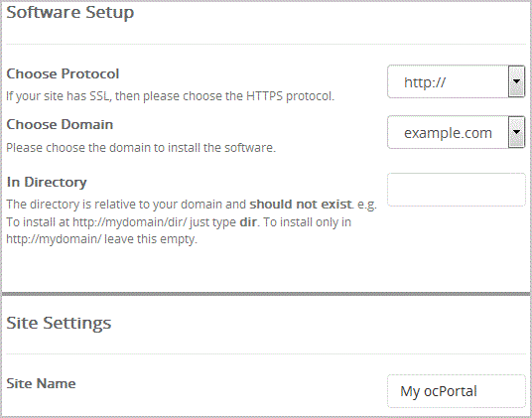532x418 pixels.
Task: Click the http://mydomain/dir/ example text
Action: pyautogui.click(x=130, y=222)
